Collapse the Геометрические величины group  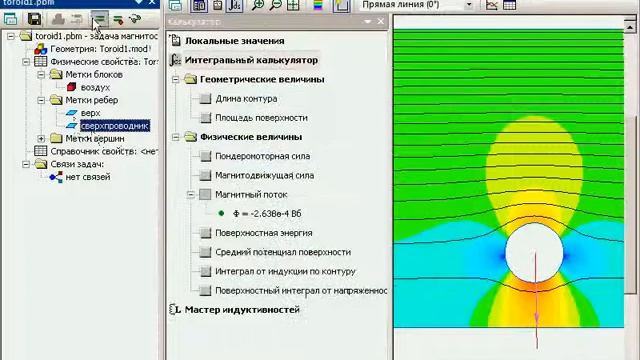pyautogui.click(x=176, y=79)
